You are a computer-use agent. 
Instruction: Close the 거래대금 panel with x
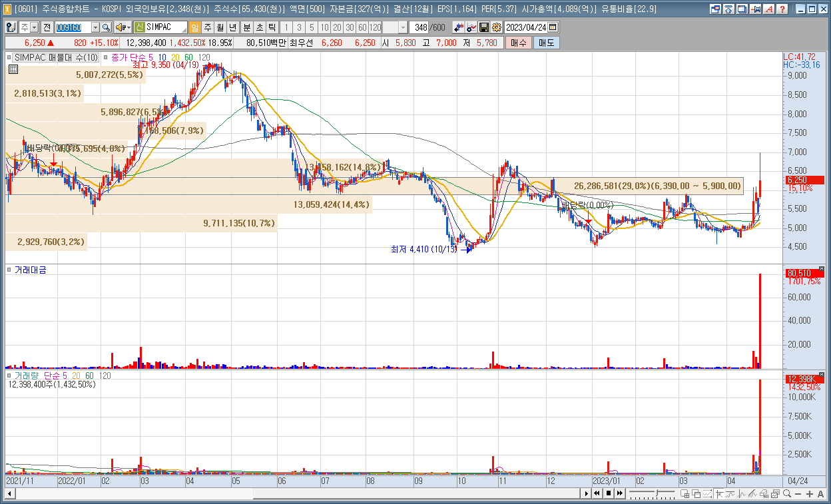pyautogui.click(x=821, y=269)
